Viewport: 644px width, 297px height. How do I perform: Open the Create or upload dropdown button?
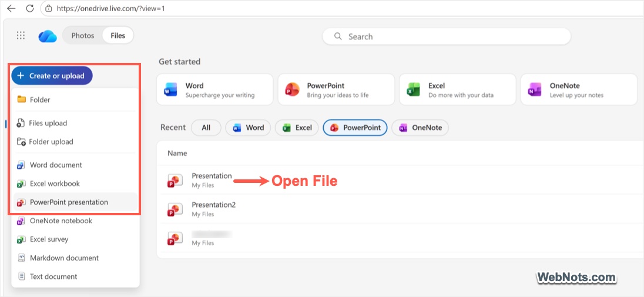52,76
